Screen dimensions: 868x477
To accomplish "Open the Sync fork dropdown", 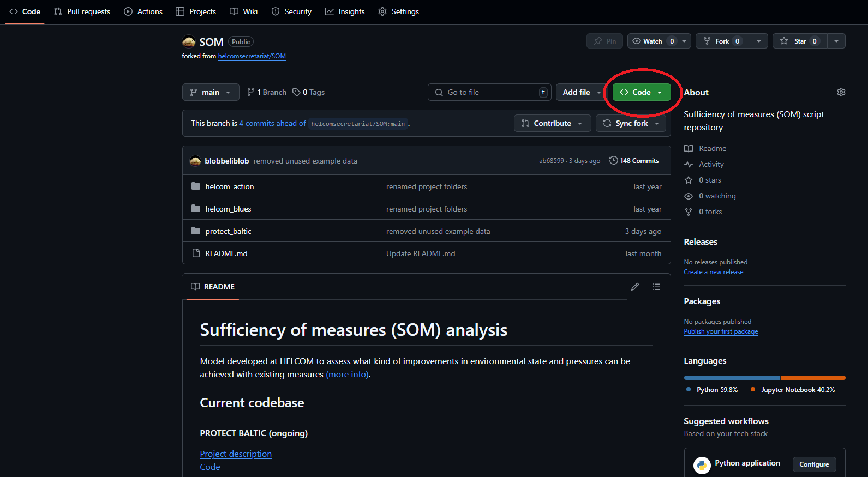I will point(631,123).
